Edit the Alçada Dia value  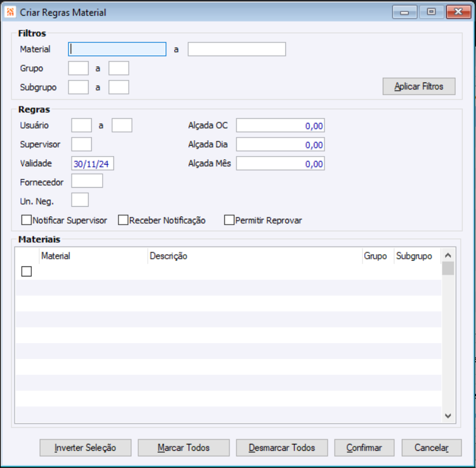pos(281,144)
